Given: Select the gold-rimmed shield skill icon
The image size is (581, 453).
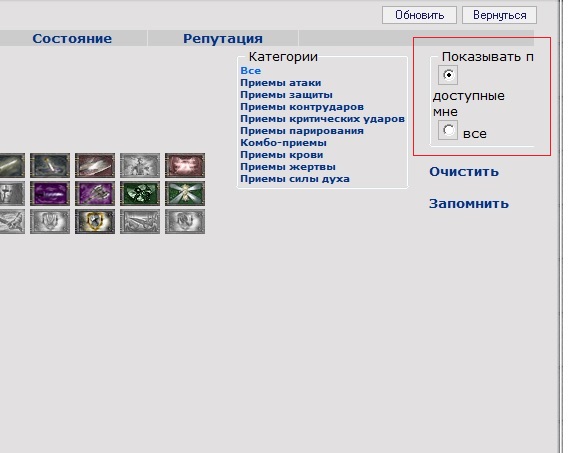Looking at the screenshot, I should tap(95, 221).
